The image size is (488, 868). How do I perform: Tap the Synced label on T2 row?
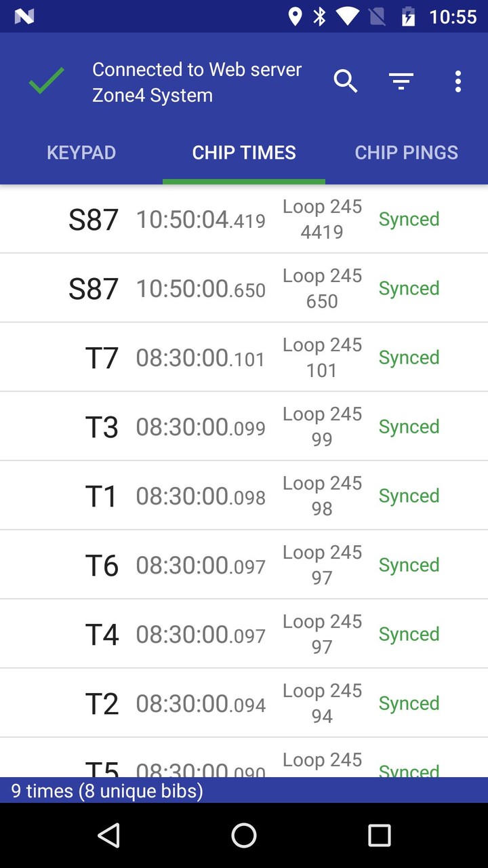(x=409, y=703)
